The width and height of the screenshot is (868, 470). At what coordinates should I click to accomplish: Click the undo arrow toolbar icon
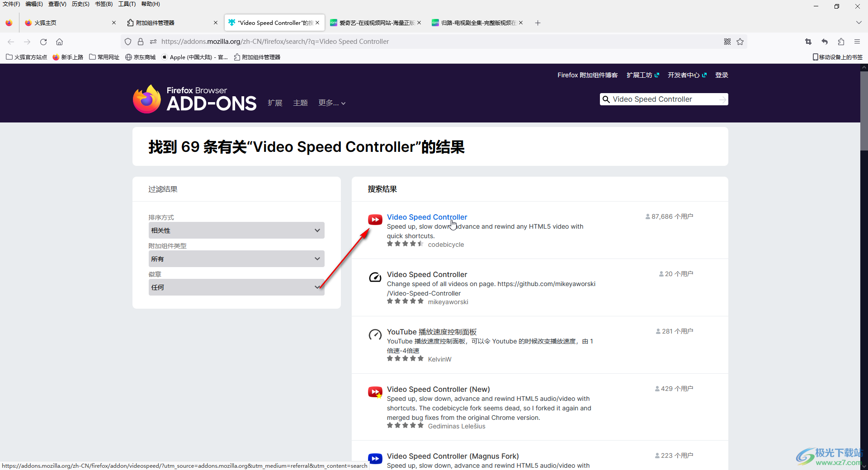[x=825, y=42]
